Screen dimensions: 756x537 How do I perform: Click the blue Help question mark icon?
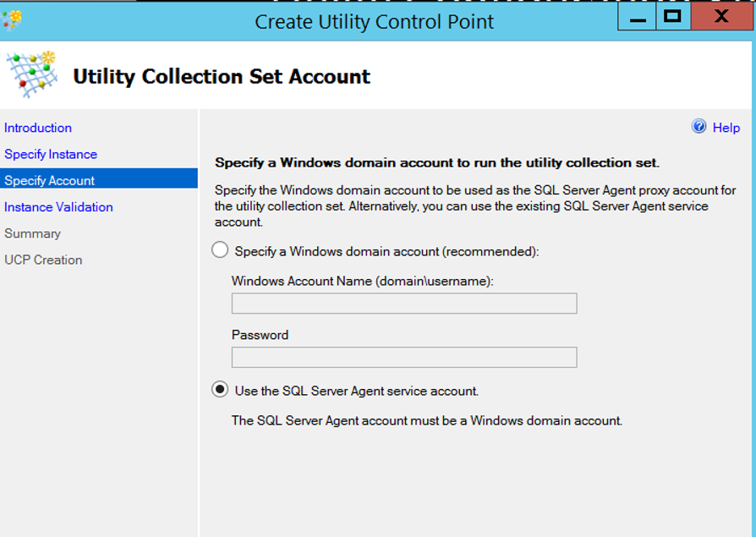coord(698,127)
